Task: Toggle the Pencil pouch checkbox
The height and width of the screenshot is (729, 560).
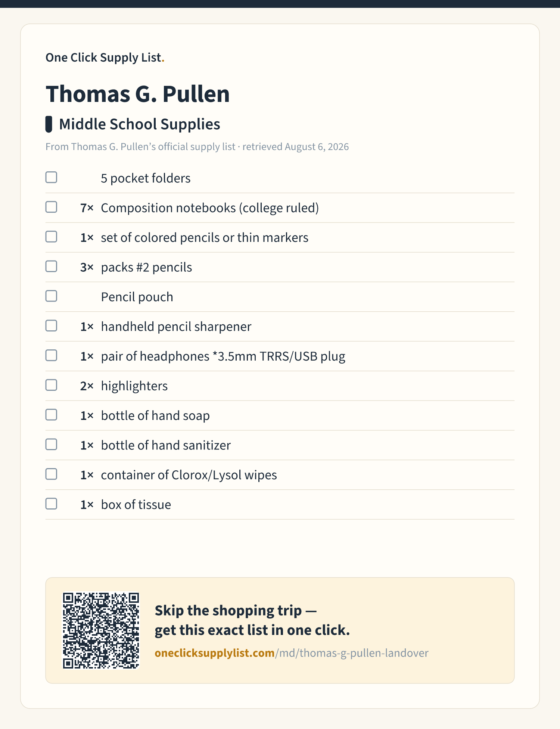Action: click(51, 296)
